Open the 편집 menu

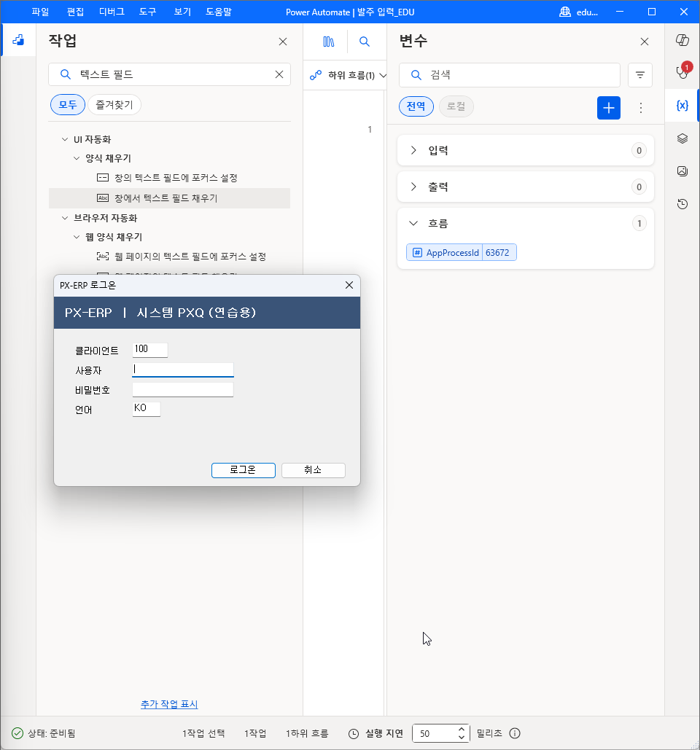click(x=76, y=12)
